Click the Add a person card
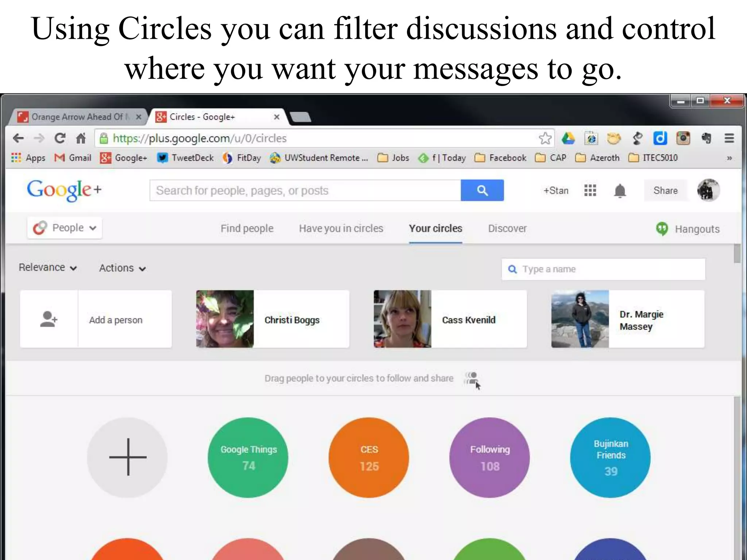 96,319
